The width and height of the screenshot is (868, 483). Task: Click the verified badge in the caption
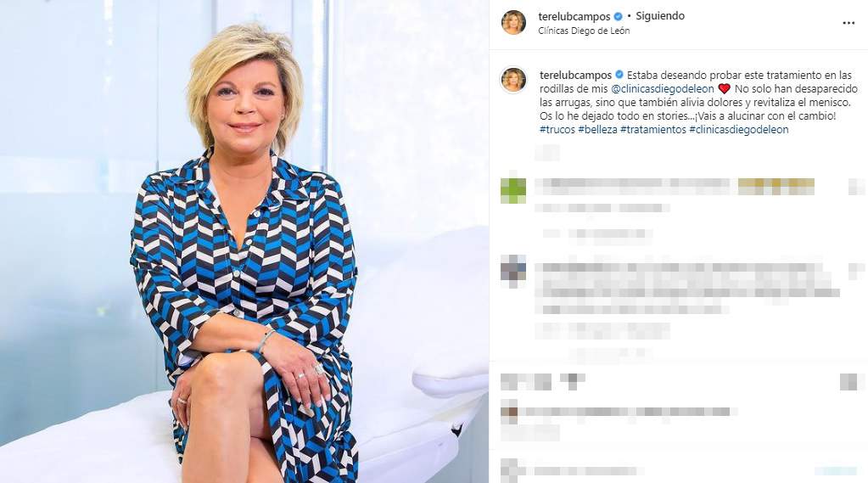(x=619, y=75)
